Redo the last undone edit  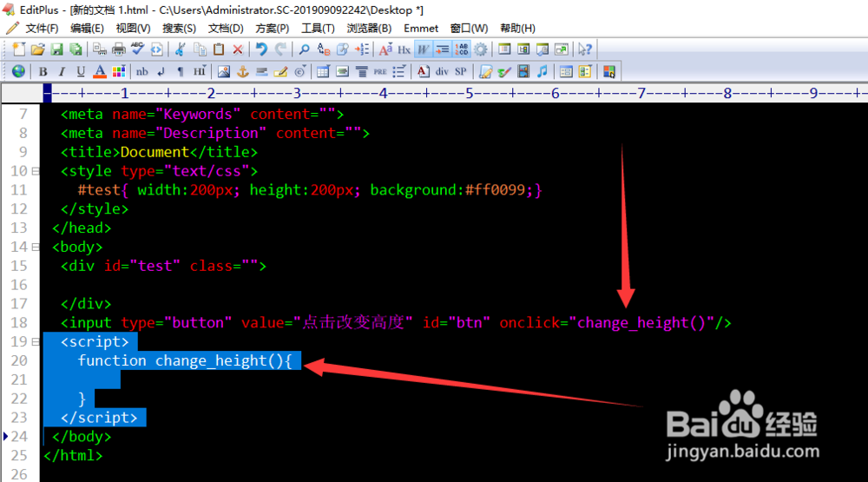click(280, 50)
